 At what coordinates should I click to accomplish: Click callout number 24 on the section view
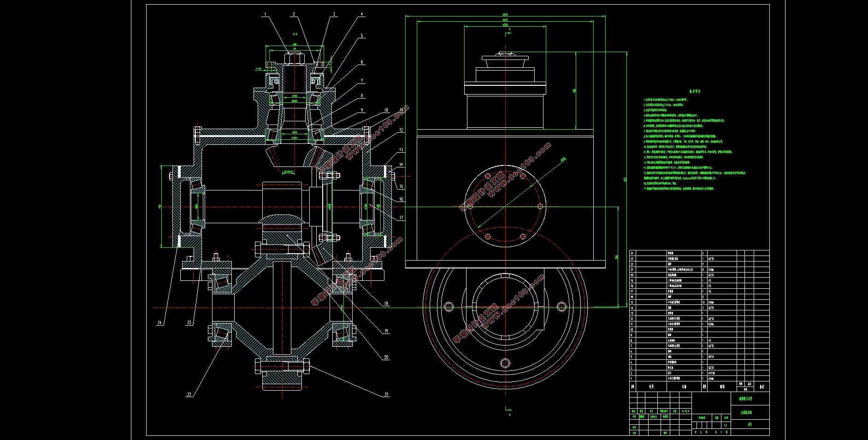159,323
